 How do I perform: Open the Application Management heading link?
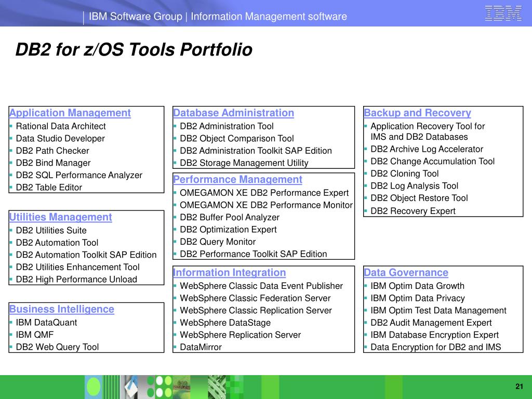[70, 113]
